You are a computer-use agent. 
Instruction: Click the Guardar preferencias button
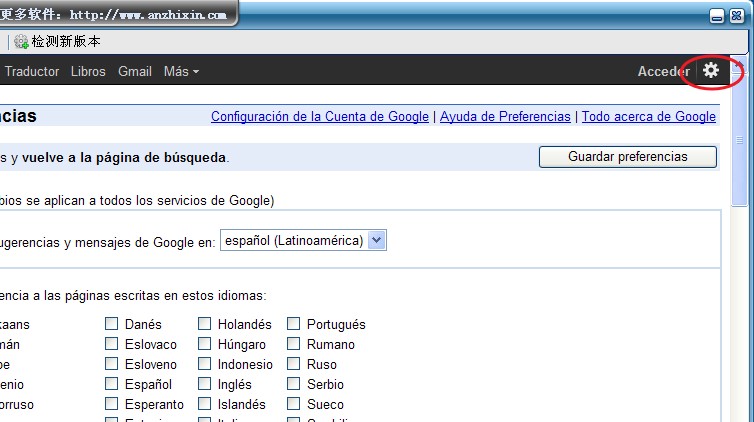point(627,156)
